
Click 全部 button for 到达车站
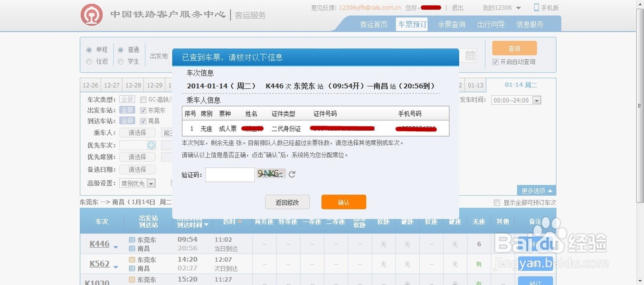click(127, 120)
